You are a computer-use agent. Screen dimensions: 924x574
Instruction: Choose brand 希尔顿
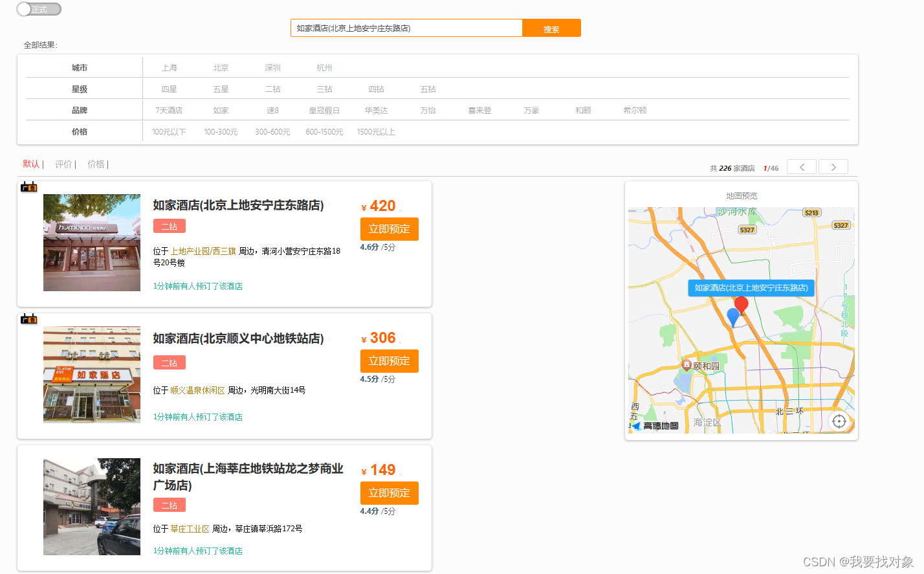(x=635, y=111)
